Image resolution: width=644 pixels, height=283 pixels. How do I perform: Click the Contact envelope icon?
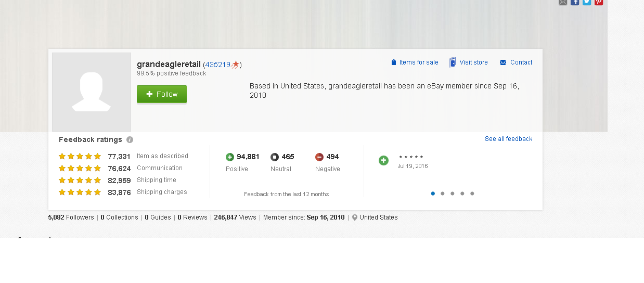pos(503,62)
